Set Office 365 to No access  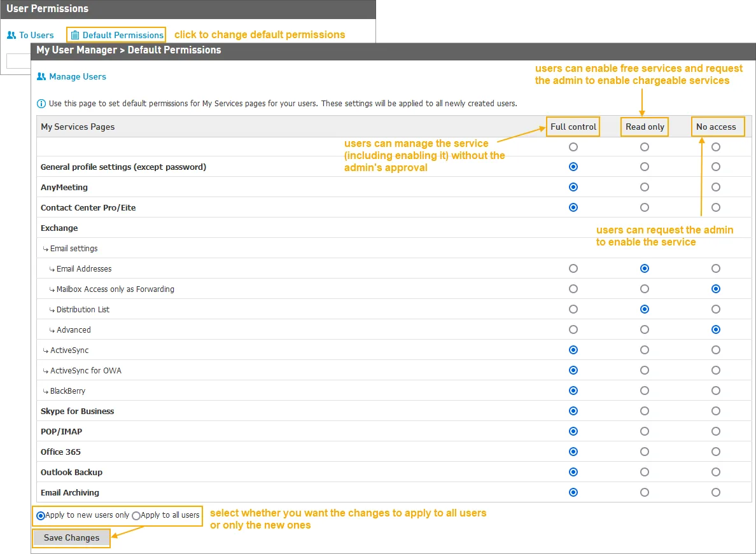pyautogui.click(x=715, y=452)
